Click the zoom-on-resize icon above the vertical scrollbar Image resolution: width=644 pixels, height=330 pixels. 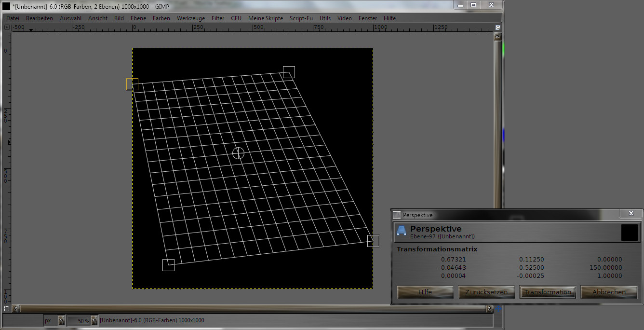point(497,27)
